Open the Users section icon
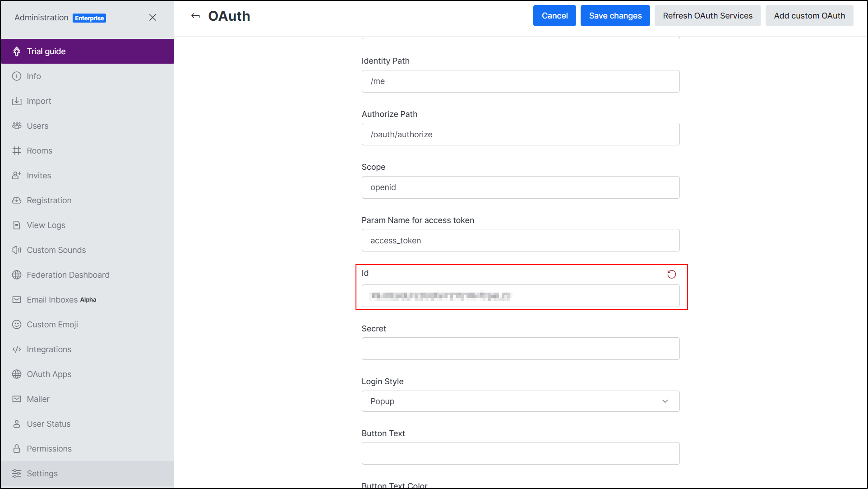Screen dimensions: 868x489 (17, 126)
